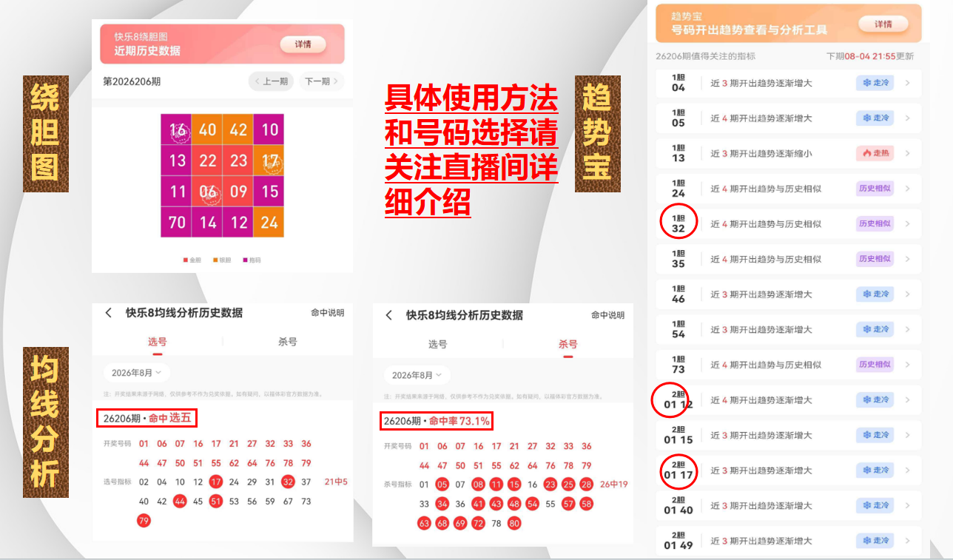Go back using the arrow in the 命中率 73.1% panel
Image resolution: width=953 pixels, height=560 pixels.
[x=389, y=315]
